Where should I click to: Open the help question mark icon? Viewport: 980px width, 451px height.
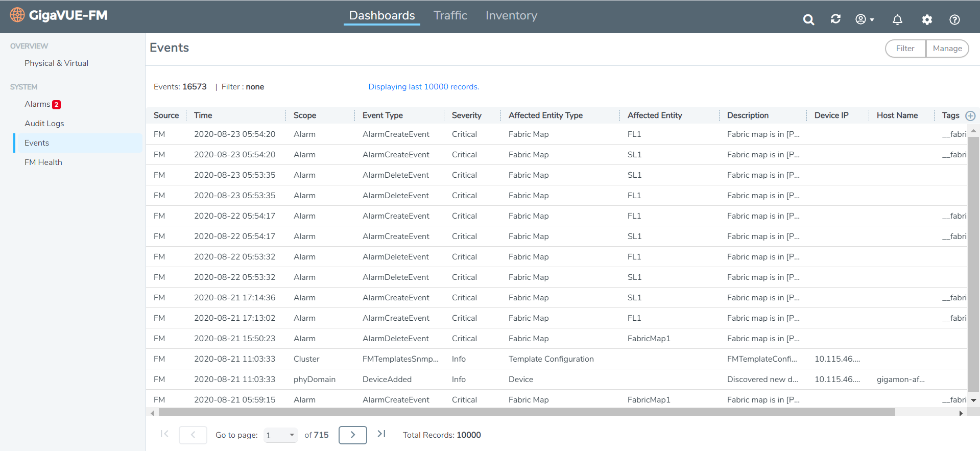[x=954, y=19]
